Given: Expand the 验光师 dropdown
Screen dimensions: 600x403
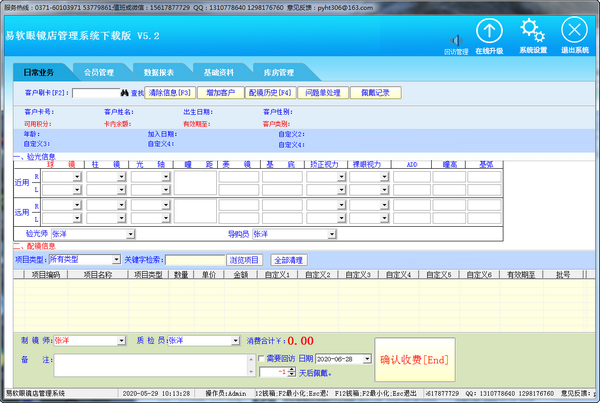Looking at the screenshot, I should click(130, 233).
